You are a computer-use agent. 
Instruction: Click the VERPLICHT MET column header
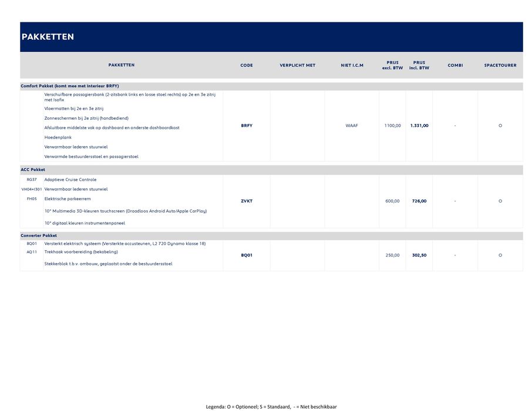click(297, 65)
